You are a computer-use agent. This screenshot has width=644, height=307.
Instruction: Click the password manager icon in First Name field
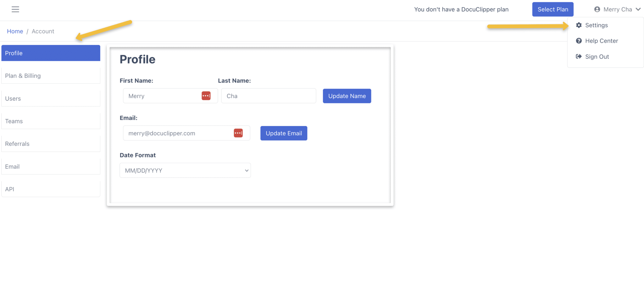(206, 96)
